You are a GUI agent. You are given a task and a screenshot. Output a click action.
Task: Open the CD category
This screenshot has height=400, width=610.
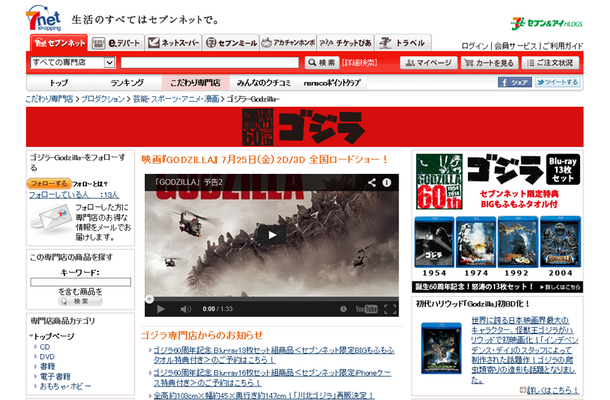coord(45,347)
